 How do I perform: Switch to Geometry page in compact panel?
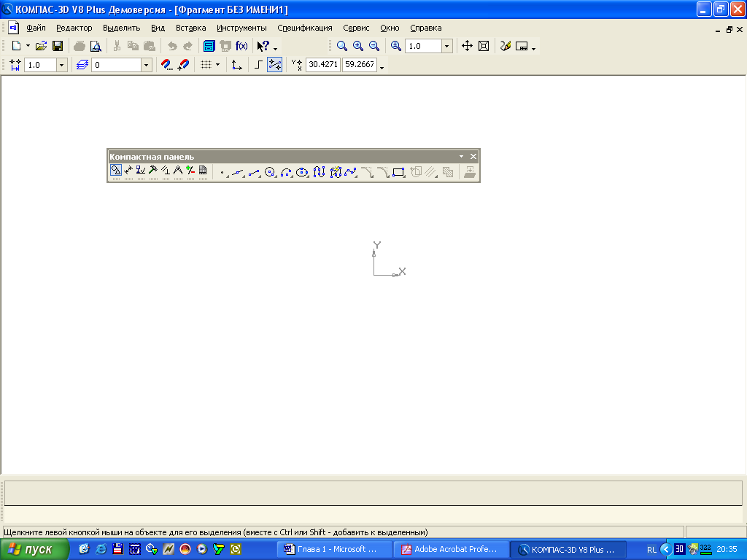tap(116, 171)
